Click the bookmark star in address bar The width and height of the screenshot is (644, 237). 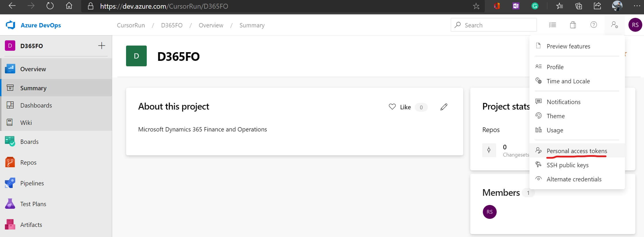tap(476, 6)
